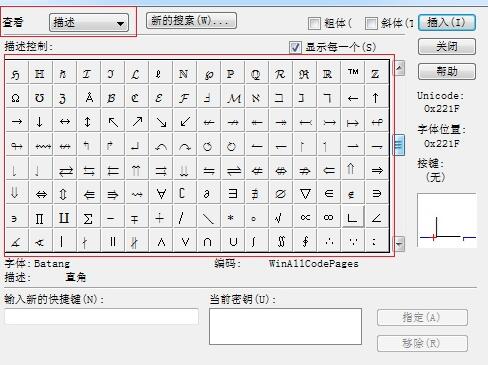Image resolution: width=488 pixels, height=365 pixels.
Task: Click the 新的搜索(W)... button
Action: [191, 21]
